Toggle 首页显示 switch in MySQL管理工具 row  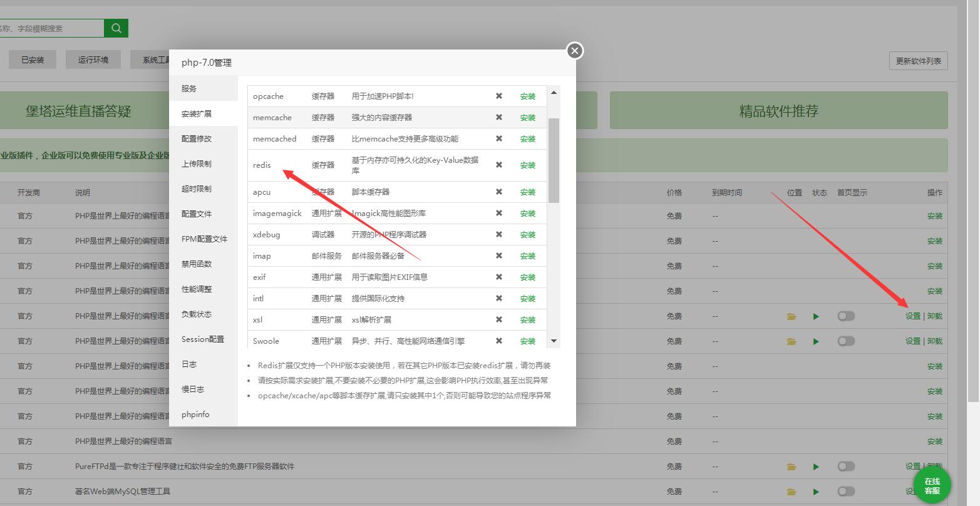(x=846, y=492)
